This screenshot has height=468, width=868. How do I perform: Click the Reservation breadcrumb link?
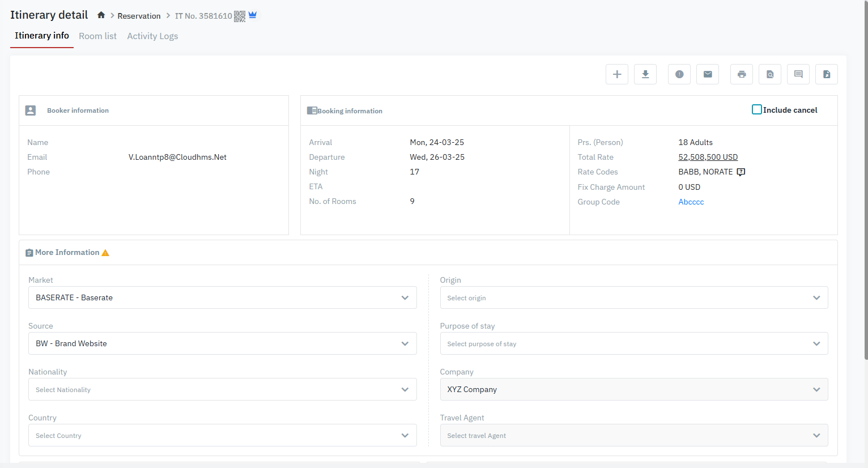coord(139,16)
